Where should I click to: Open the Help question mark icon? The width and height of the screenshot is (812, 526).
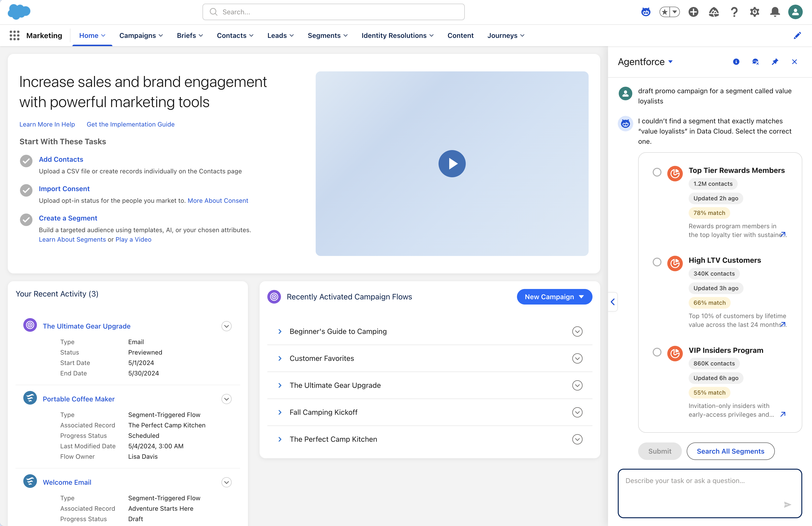[734, 12]
